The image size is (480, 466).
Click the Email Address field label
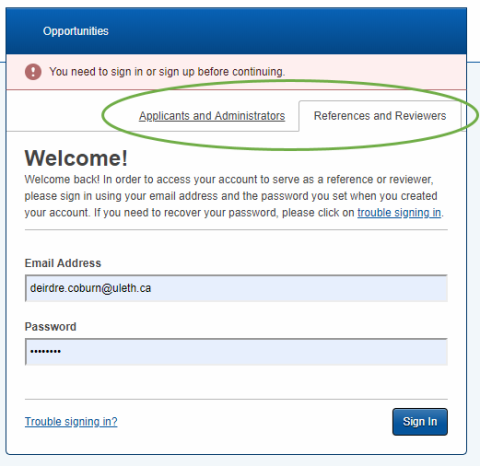(x=63, y=263)
